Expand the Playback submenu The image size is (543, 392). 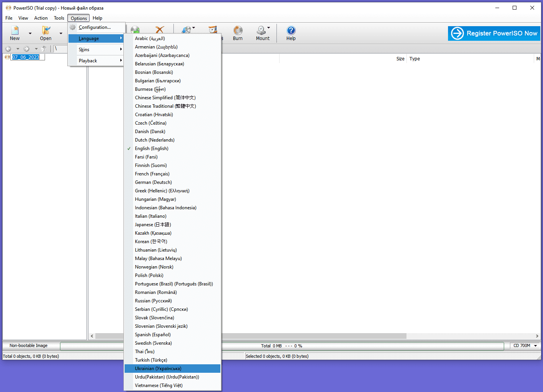click(x=96, y=61)
